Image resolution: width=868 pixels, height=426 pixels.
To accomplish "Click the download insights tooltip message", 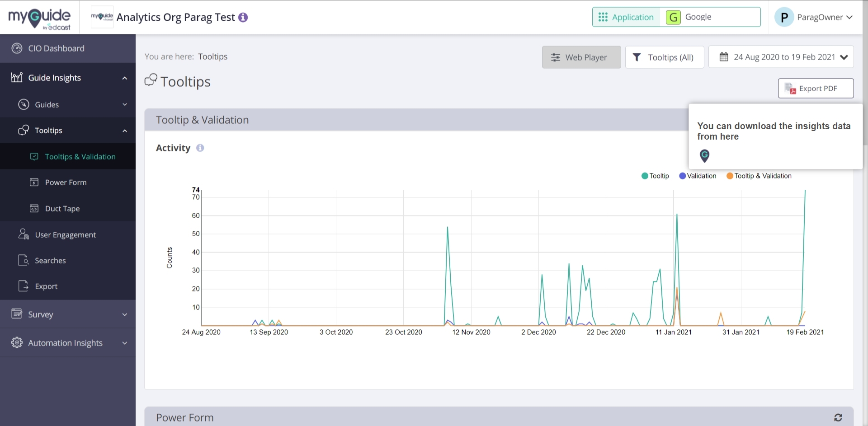I will tap(774, 131).
